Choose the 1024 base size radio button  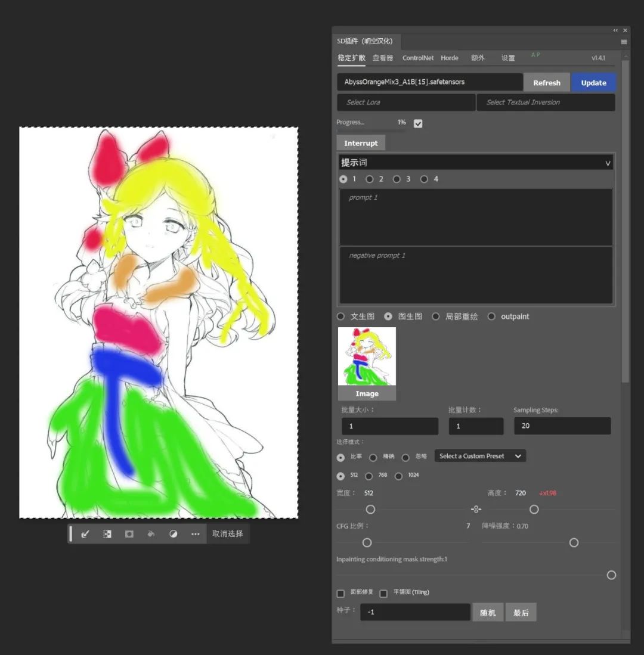tap(399, 476)
